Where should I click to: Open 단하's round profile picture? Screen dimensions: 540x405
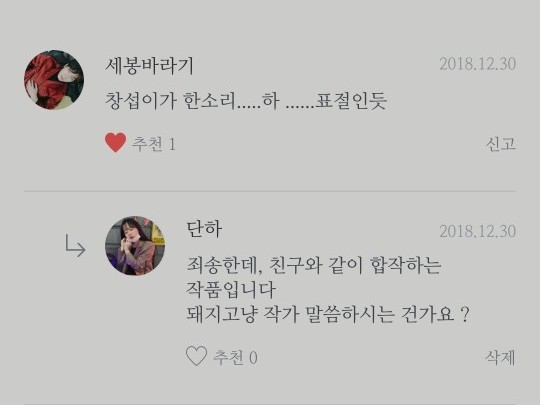135,246
